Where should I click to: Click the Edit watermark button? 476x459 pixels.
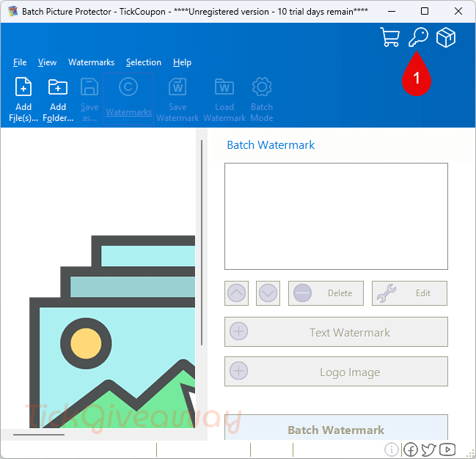pos(409,293)
